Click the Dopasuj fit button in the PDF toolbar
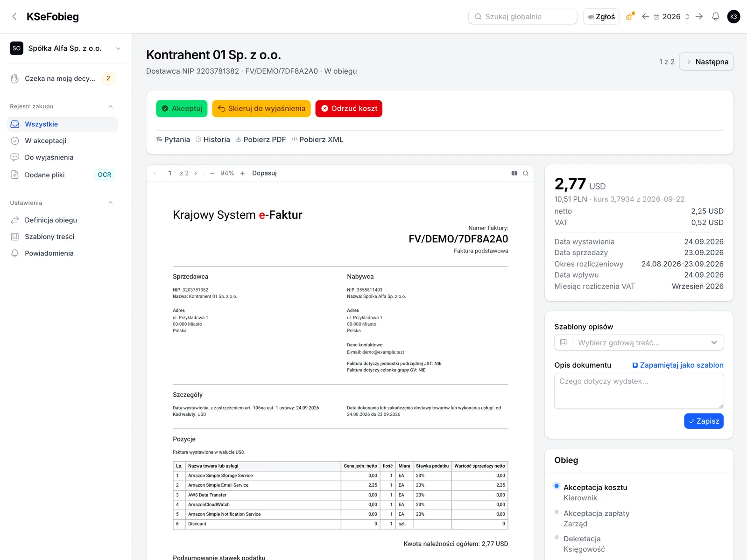This screenshot has width=747, height=560. pyautogui.click(x=264, y=173)
